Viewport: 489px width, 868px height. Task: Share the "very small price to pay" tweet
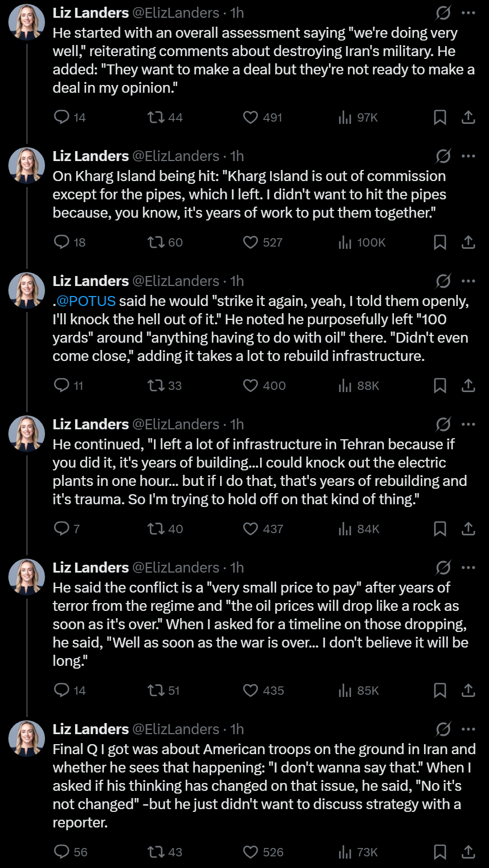pyautogui.click(x=468, y=690)
